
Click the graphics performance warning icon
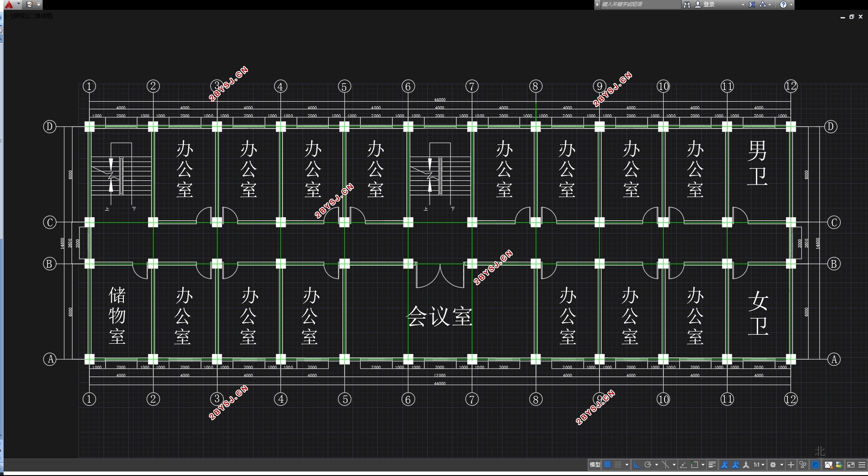point(828,465)
